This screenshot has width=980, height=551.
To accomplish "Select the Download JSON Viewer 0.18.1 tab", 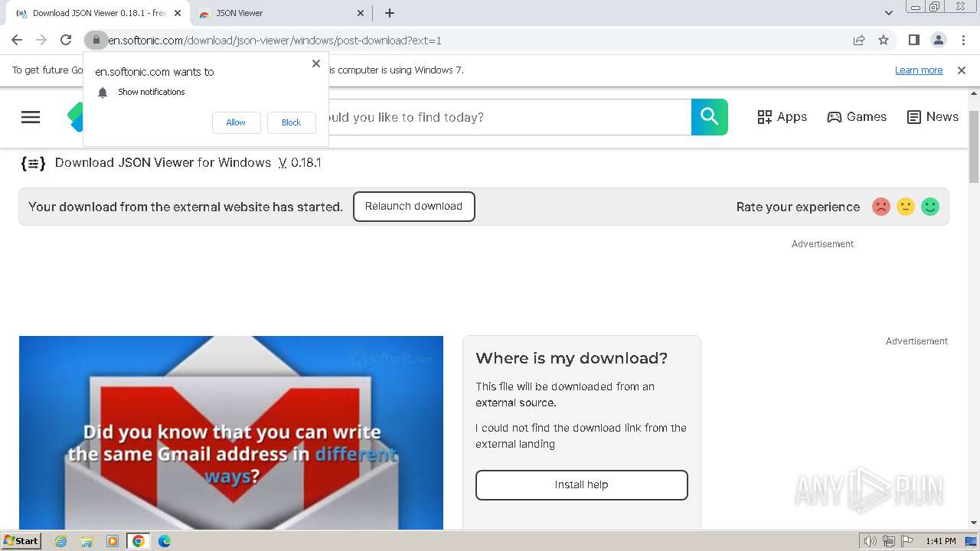I will [x=97, y=13].
